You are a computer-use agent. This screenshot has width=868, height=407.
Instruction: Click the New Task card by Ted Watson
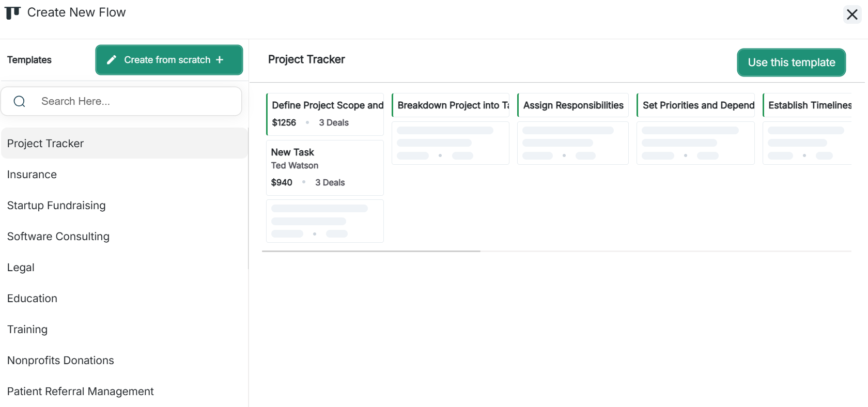point(324,167)
